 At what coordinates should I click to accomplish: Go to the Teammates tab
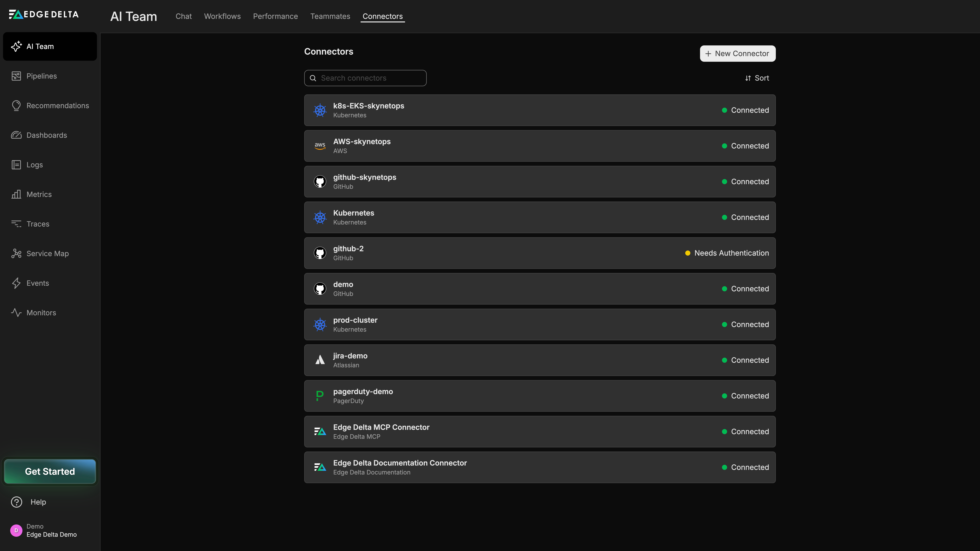pyautogui.click(x=330, y=16)
